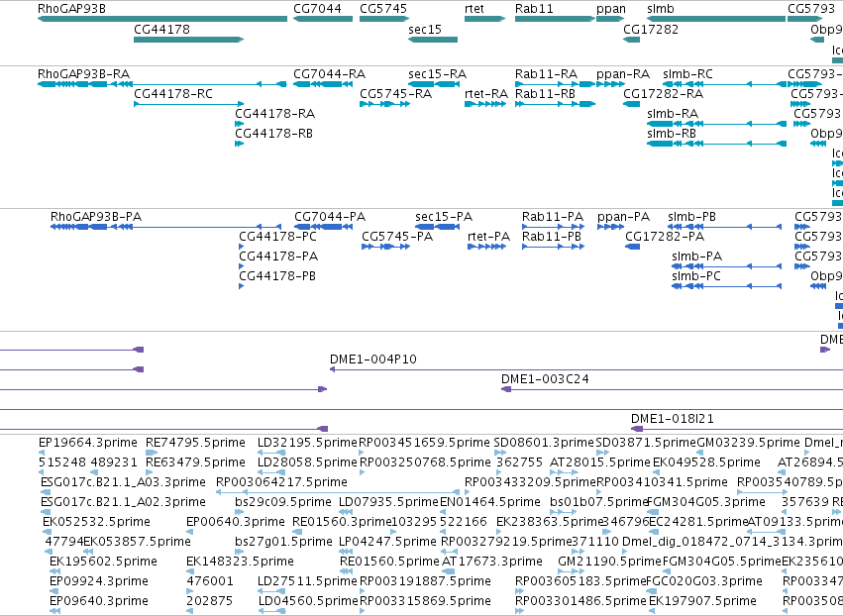Click transcript slmb-RA label
This screenshot has width=843, height=616.
pos(673,114)
